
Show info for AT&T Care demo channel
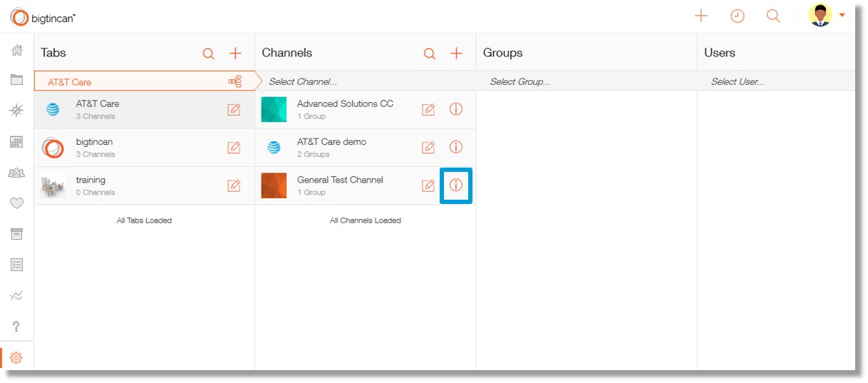pyautogui.click(x=456, y=148)
